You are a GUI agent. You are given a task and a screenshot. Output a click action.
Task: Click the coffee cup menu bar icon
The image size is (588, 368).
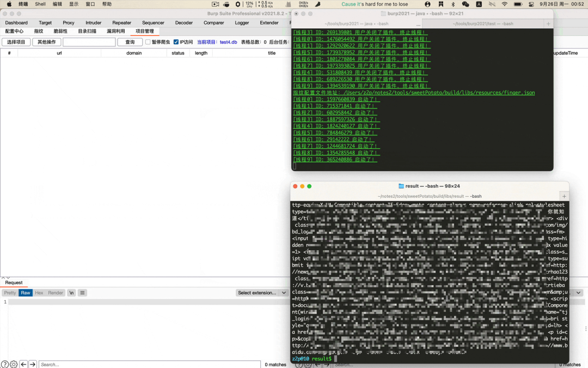[x=226, y=4]
